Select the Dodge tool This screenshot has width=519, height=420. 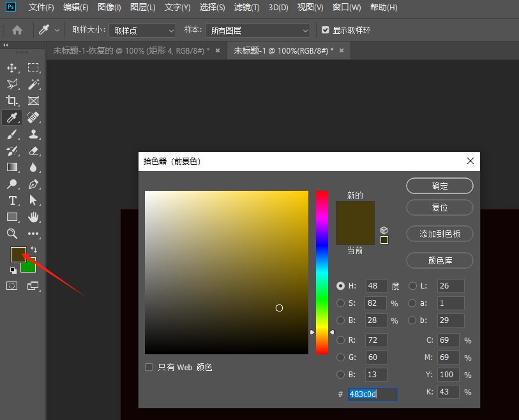(x=12, y=184)
